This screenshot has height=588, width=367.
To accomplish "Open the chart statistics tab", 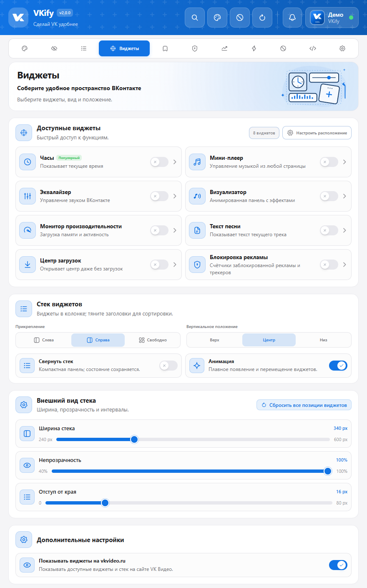I will pyautogui.click(x=224, y=48).
